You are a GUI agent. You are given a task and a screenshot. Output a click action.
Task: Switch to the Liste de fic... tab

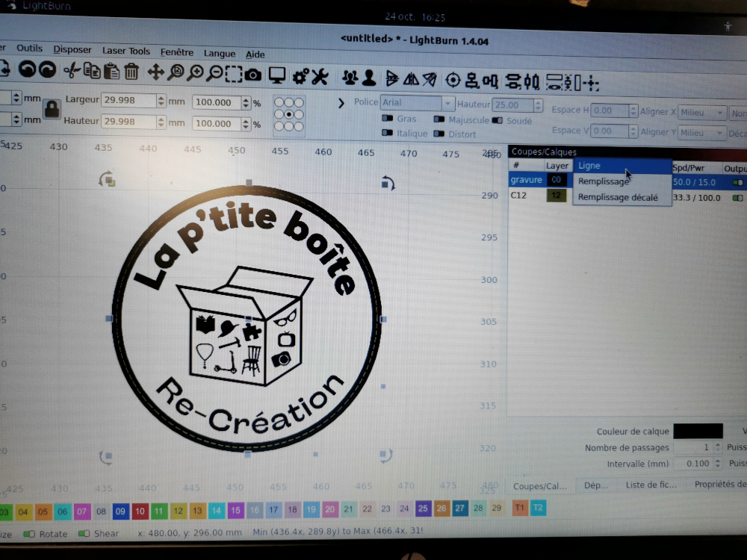pyautogui.click(x=650, y=485)
